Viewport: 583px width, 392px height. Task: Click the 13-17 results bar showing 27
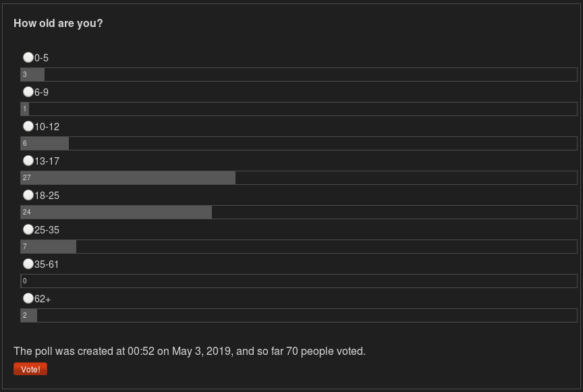[x=298, y=177]
